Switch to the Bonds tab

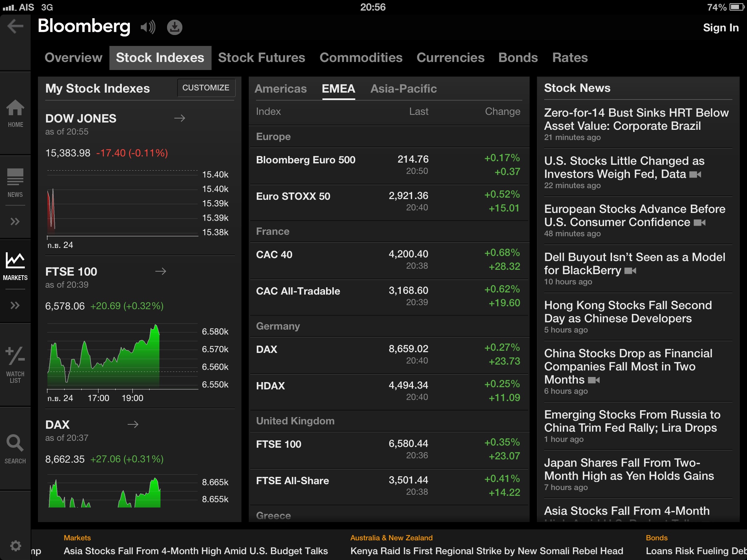(x=518, y=58)
